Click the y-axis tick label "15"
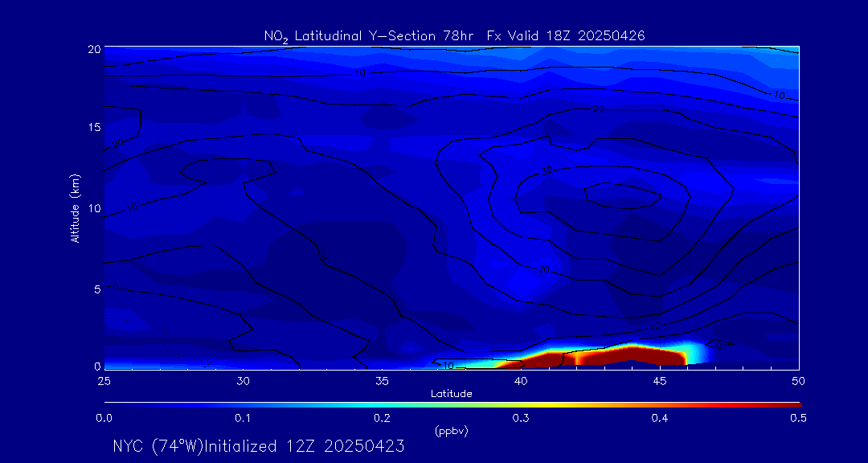Screen dimensions: 868x463 tap(93, 127)
